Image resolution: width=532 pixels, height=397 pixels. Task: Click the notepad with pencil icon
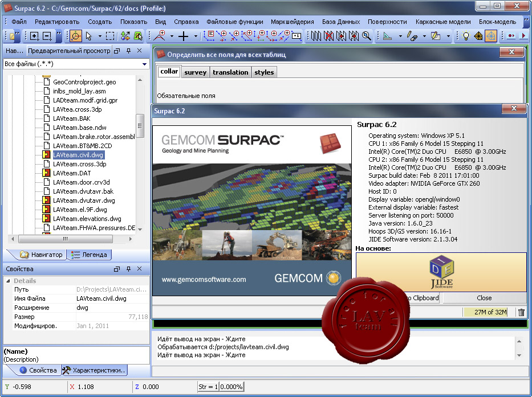pos(436,36)
